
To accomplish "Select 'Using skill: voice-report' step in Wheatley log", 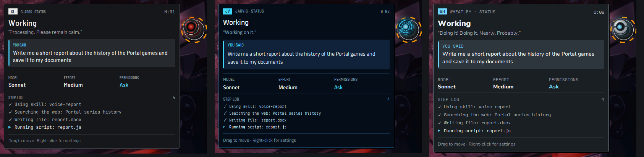I will coord(474,107).
